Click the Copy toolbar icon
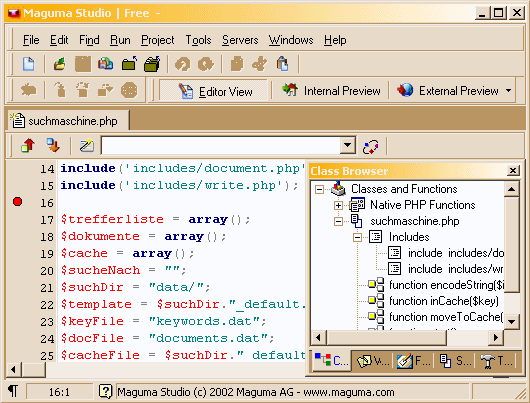The width and height of the screenshot is (530, 403). (237, 64)
